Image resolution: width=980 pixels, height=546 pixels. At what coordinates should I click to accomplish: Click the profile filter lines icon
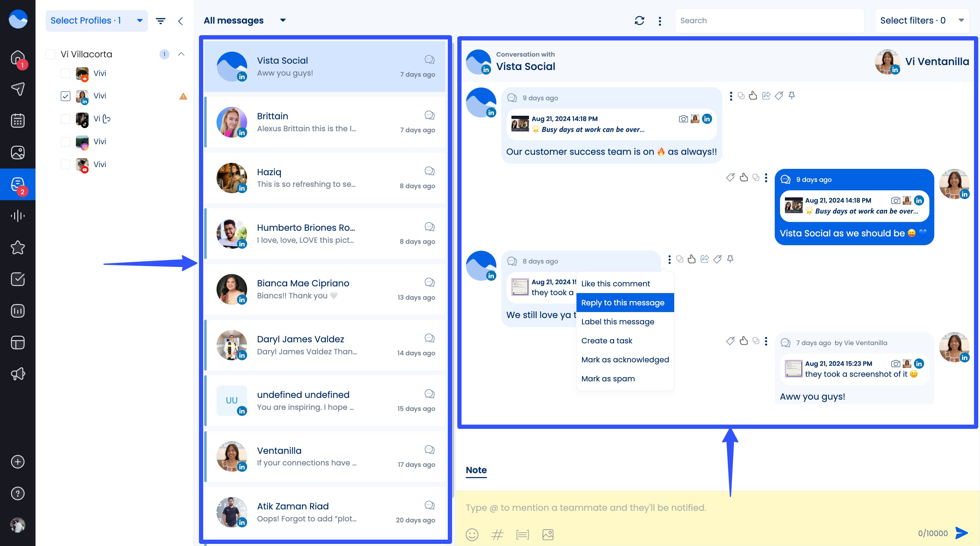pyautogui.click(x=161, y=21)
